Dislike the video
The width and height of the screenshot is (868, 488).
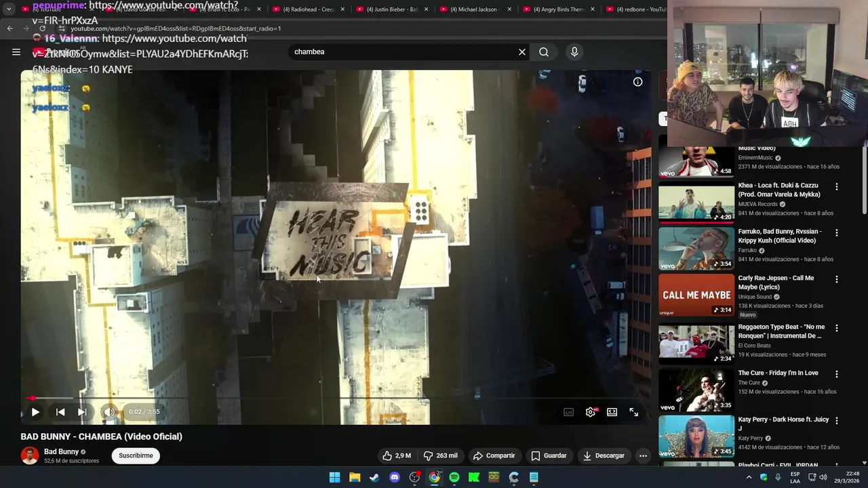click(440, 455)
